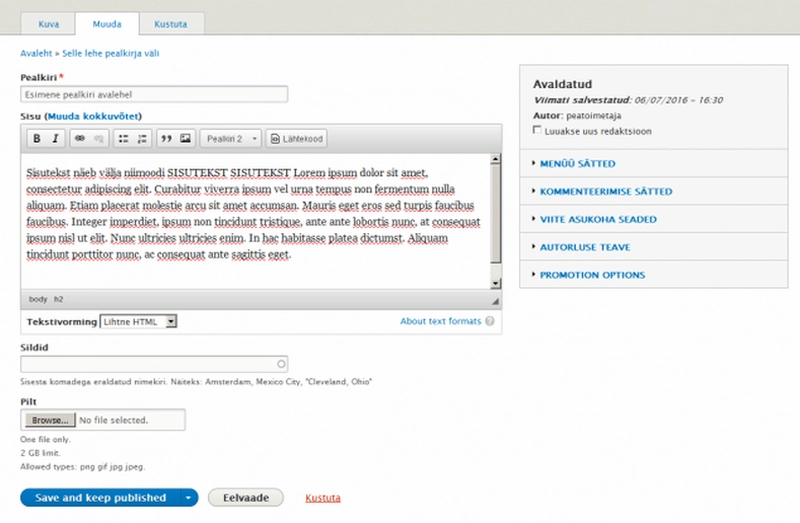
Task: Insert a bulleted list
Action: tap(124, 138)
